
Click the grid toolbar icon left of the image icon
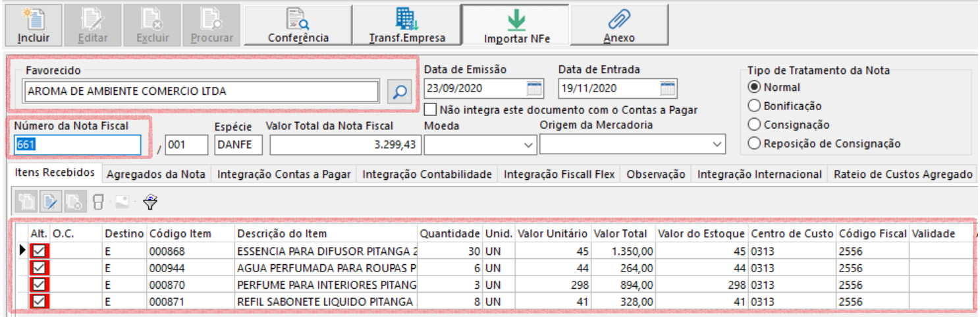[97, 202]
